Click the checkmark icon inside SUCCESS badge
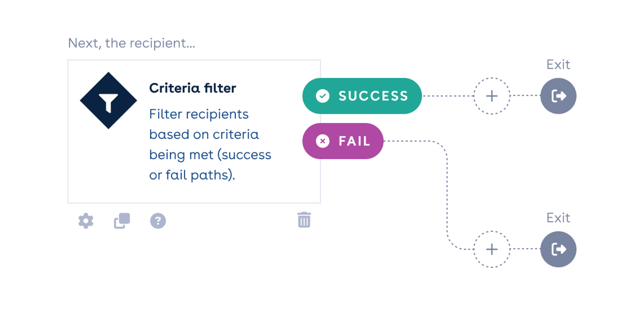Screen dimensions: 644x336 (323, 96)
